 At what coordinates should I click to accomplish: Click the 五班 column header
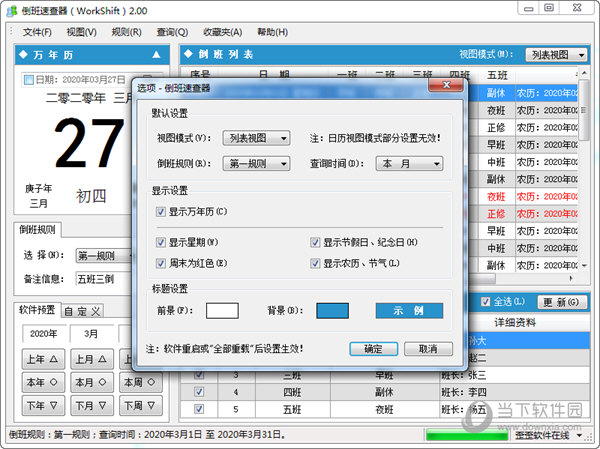(x=497, y=75)
